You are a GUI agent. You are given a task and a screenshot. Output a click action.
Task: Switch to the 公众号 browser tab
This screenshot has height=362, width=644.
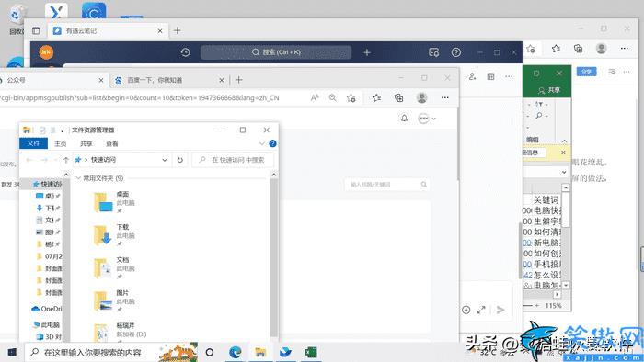click(x=52, y=80)
